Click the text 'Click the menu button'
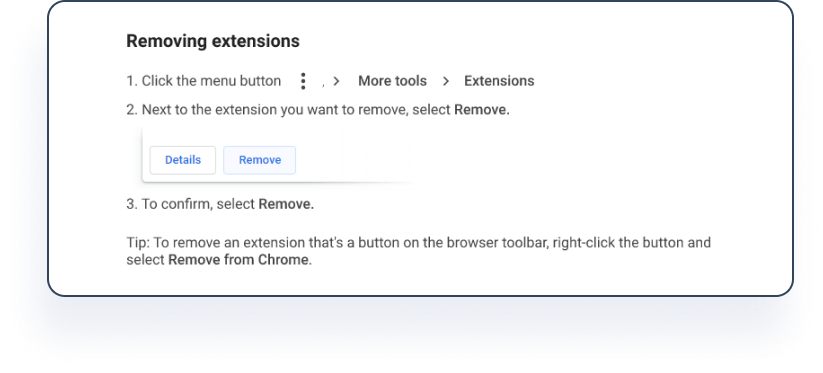The height and width of the screenshot is (373, 823). [x=211, y=81]
